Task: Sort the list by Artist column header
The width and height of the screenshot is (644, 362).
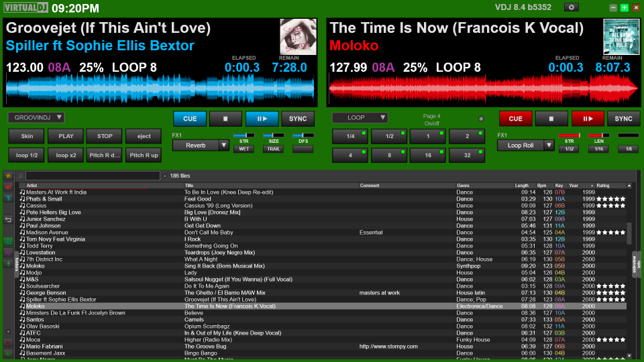Action: (x=101, y=185)
